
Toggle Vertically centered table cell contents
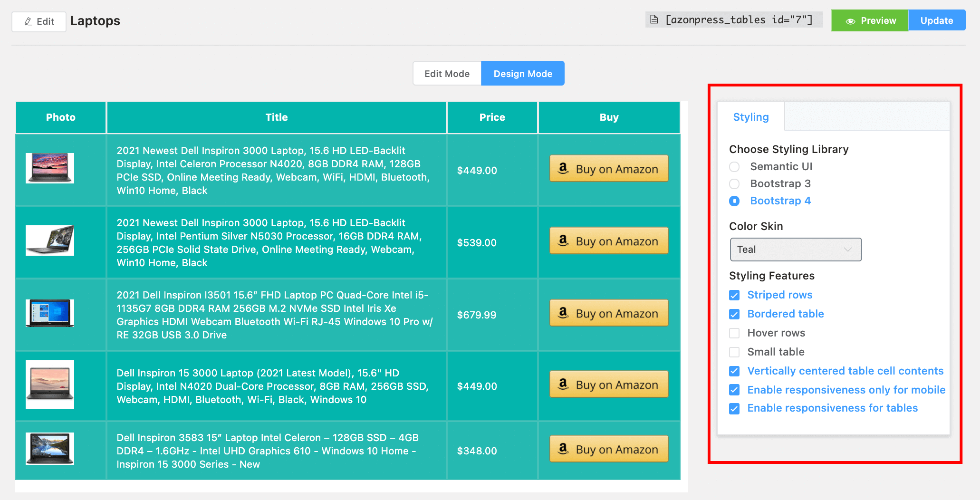(x=734, y=371)
